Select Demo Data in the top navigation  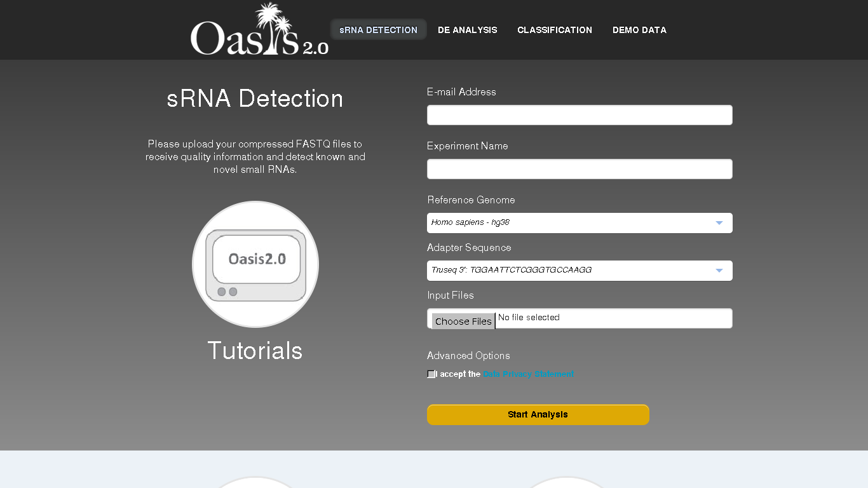coord(639,30)
